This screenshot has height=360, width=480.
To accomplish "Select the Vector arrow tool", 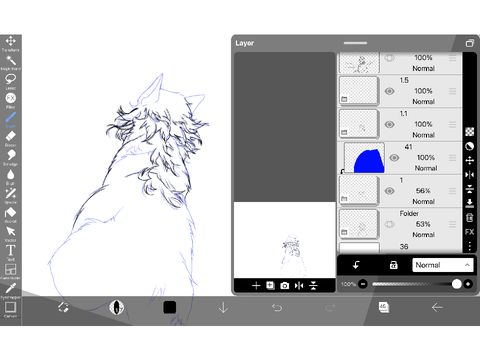I will click(x=11, y=233).
